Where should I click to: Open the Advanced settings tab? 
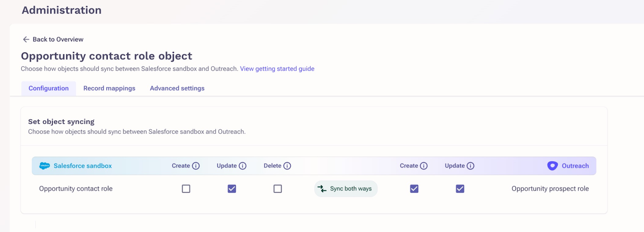click(x=177, y=88)
